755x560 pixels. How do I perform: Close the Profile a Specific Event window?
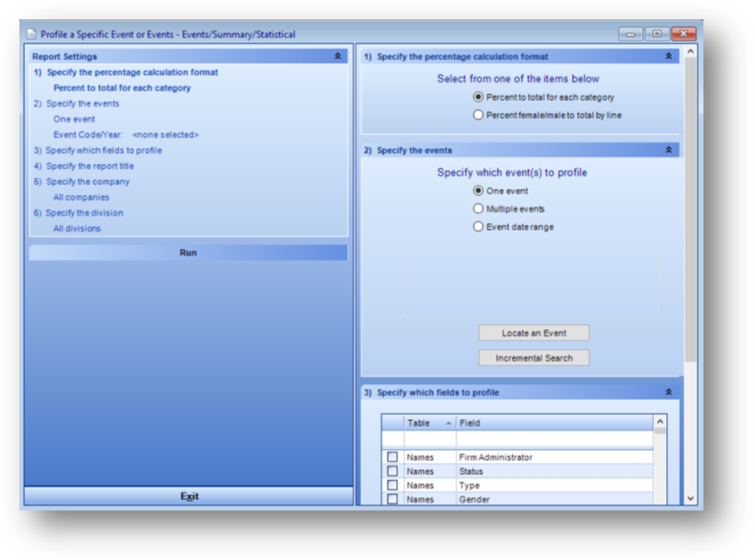[684, 33]
